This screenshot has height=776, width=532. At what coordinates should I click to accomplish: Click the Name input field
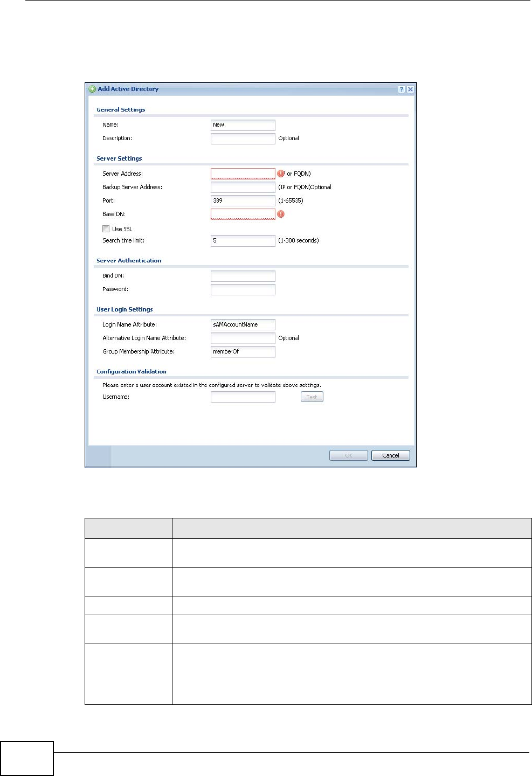point(243,125)
